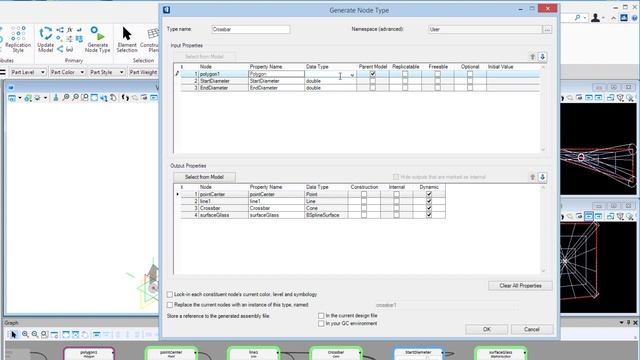
Task: Click the Clear All Properties button
Action: 520,286
